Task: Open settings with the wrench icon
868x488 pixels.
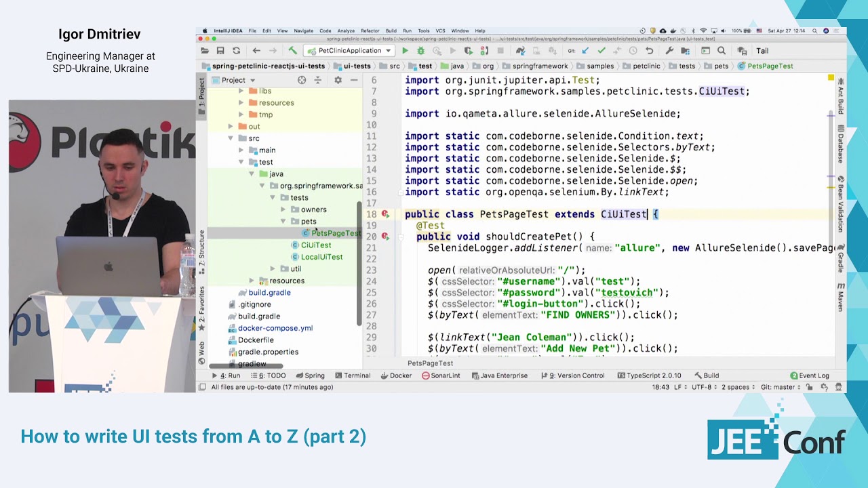Action: coord(669,51)
